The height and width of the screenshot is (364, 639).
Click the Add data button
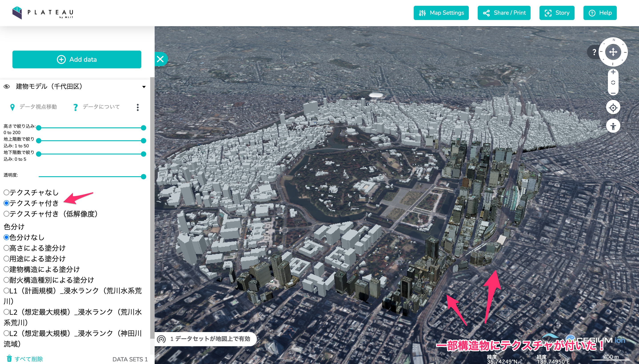tap(77, 59)
